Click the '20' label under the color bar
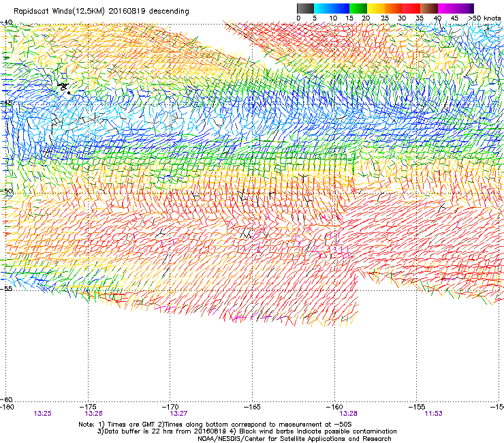 [x=366, y=18]
